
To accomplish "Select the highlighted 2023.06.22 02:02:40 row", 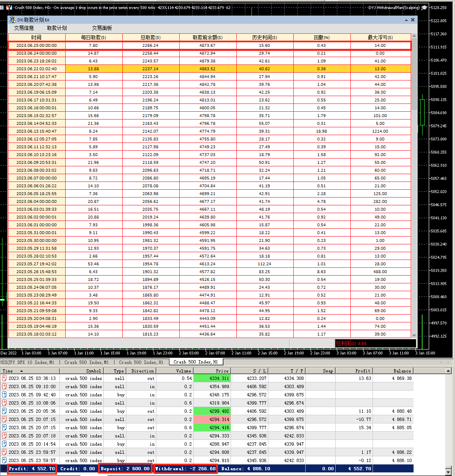I will tap(210, 69).
